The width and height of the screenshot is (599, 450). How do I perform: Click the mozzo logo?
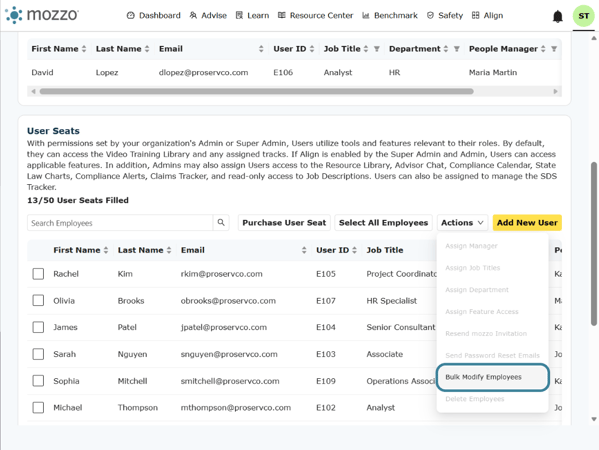tap(42, 15)
